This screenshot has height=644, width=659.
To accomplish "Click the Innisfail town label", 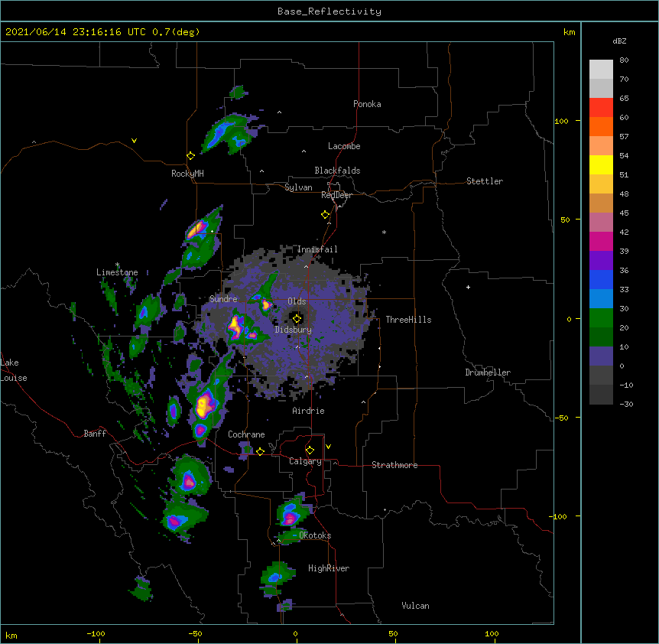I will pyautogui.click(x=317, y=249).
